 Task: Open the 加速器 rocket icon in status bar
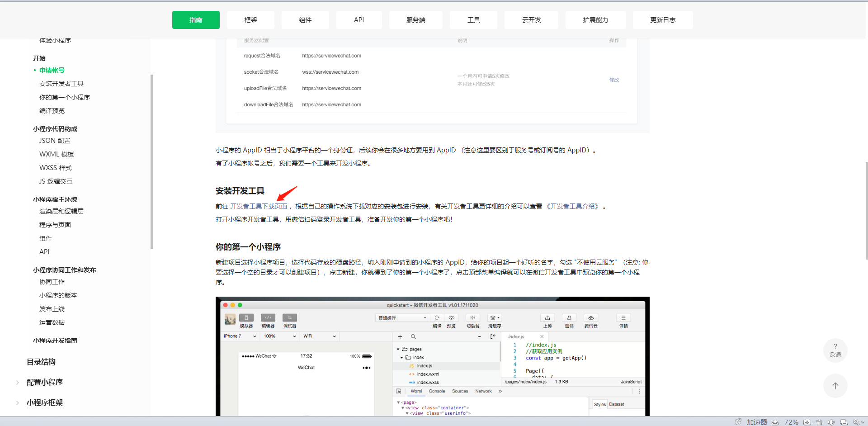pyautogui.click(x=738, y=422)
